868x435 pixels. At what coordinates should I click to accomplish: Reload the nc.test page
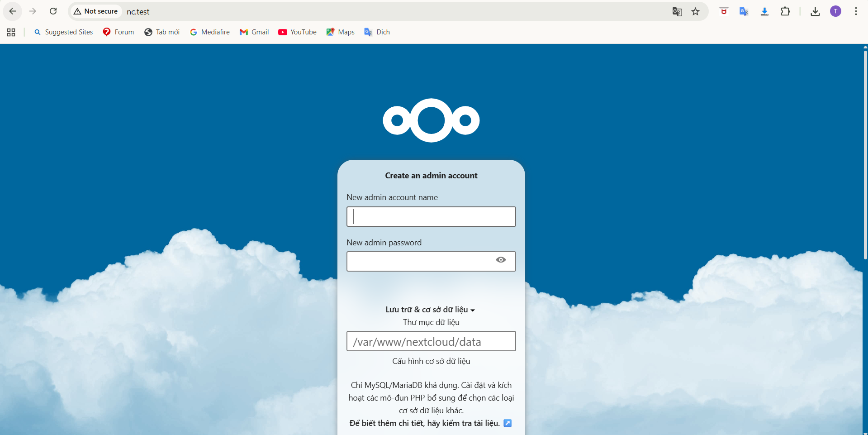[x=53, y=11]
